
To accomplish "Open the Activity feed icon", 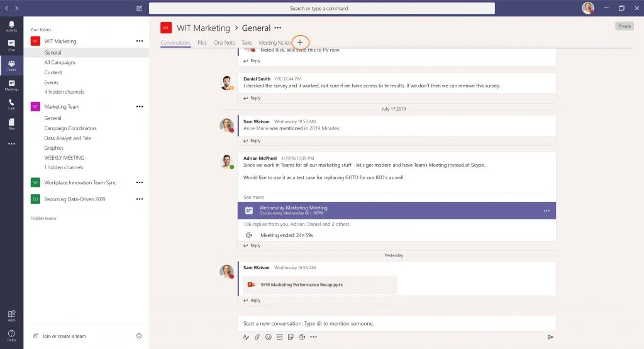I will pos(11,26).
